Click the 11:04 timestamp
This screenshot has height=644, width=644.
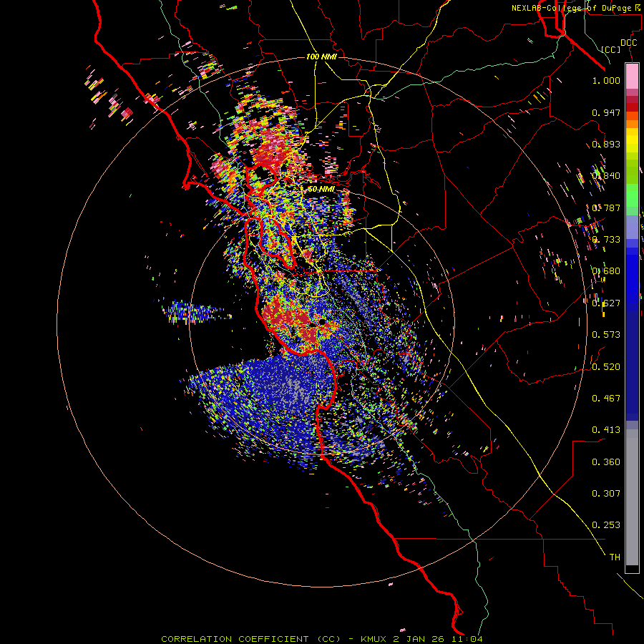(x=469, y=639)
